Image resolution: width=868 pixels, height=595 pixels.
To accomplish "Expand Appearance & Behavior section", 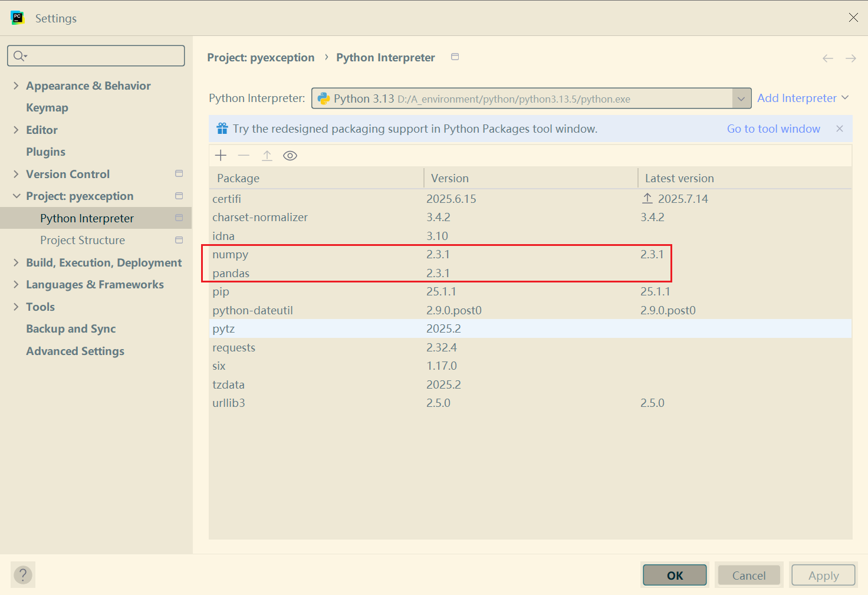I will coord(16,86).
